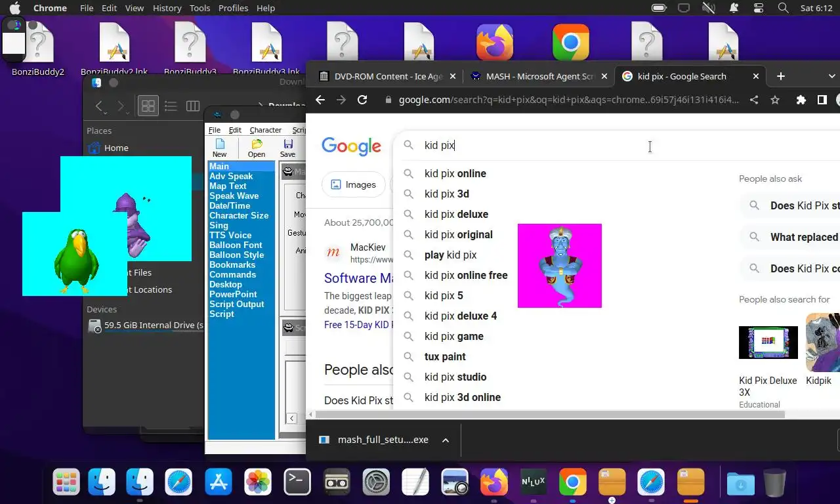
Task: Open MASH Edit menu
Action: click(x=235, y=130)
